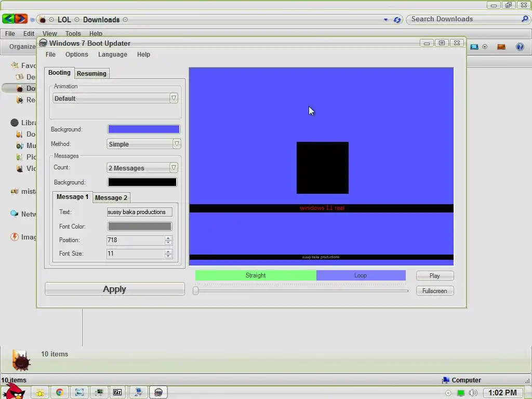Click the Position number field
Viewport: 532px width, 399px height.
(x=136, y=240)
